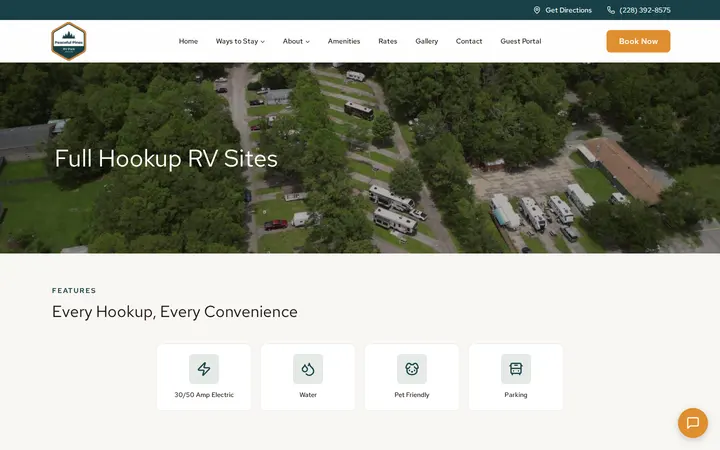Image resolution: width=720 pixels, height=450 pixels.
Task: Expand the Ways to Stay chevron
Action: (x=263, y=42)
